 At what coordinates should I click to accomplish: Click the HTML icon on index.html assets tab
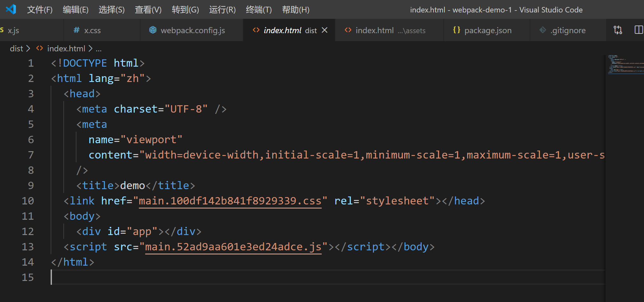(348, 30)
